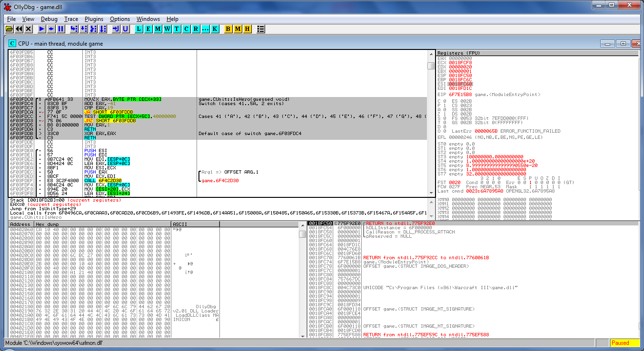Image resolution: width=644 pixels, height=351 pixels.
Task: Open Memory breakpoints (yellow M icon)
Action: coord(238,29)
